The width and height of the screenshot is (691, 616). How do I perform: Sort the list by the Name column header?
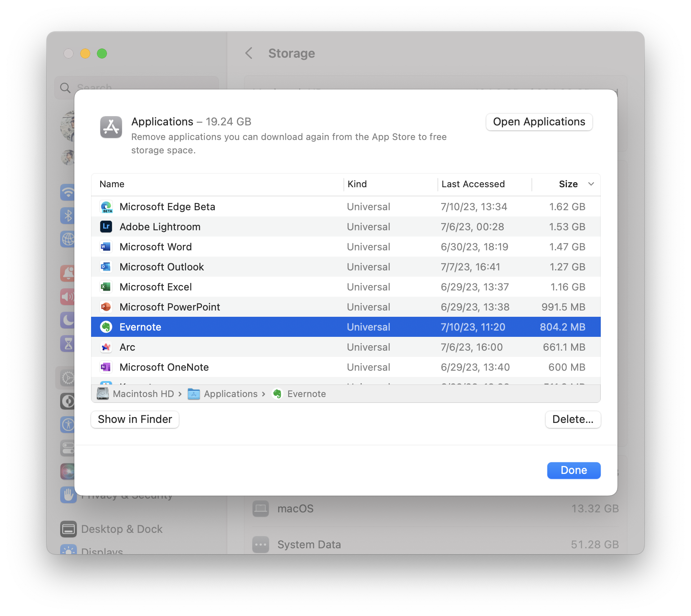(x=112, y=184)
